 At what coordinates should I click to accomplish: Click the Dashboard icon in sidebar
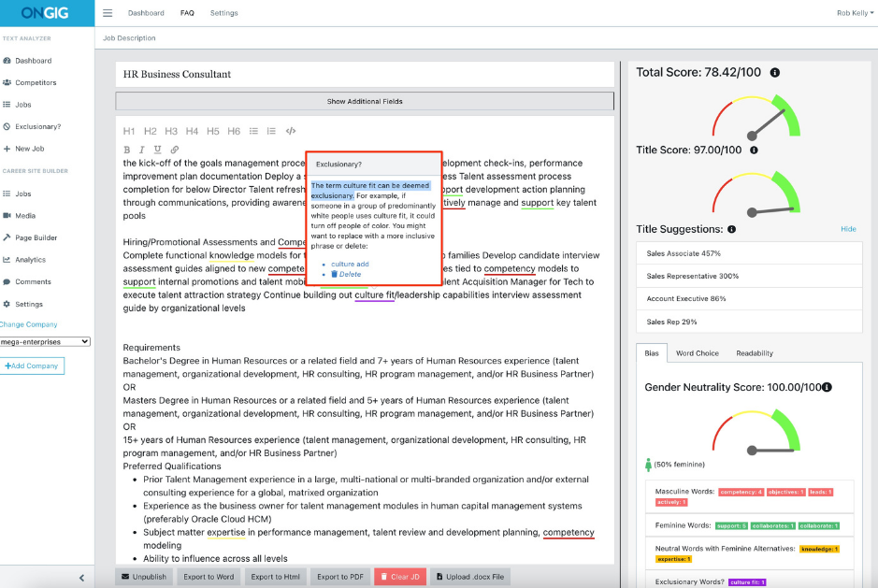(x=7, y=61)
